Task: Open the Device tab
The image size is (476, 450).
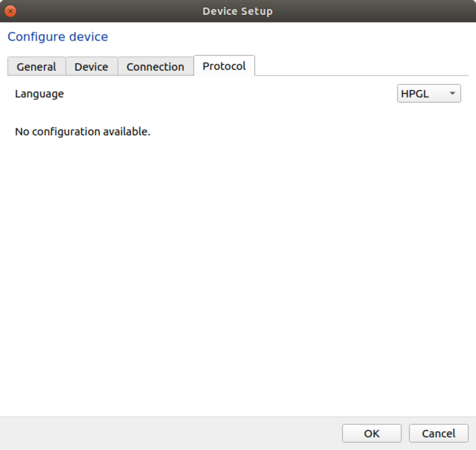Action: 91,67
